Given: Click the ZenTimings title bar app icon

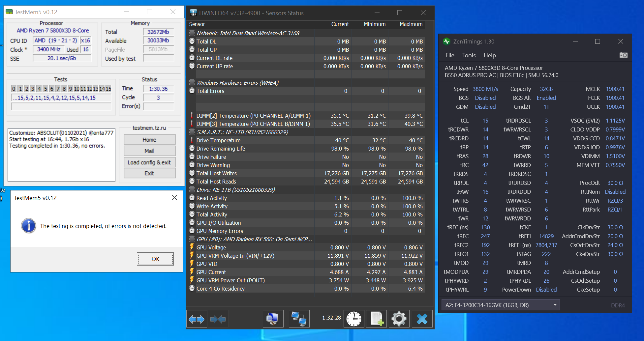Looking at the screenshot, I should [447, 42].
